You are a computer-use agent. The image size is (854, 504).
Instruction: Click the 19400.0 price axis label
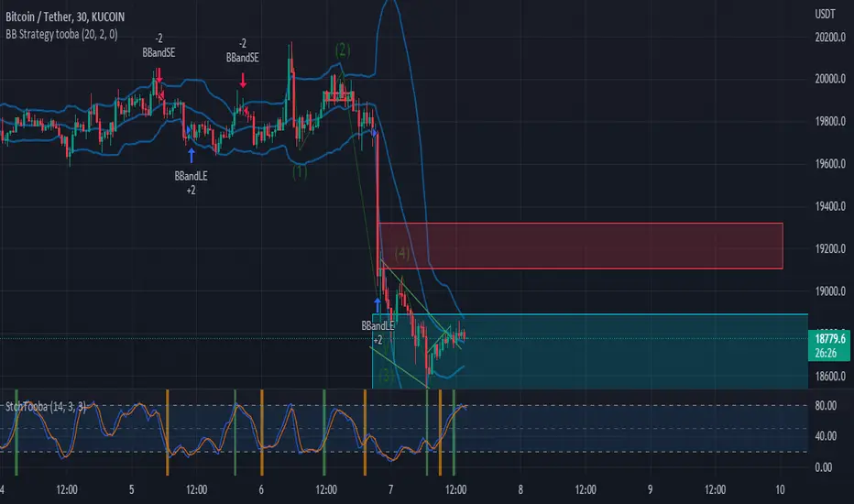click(x=830, y=206)
